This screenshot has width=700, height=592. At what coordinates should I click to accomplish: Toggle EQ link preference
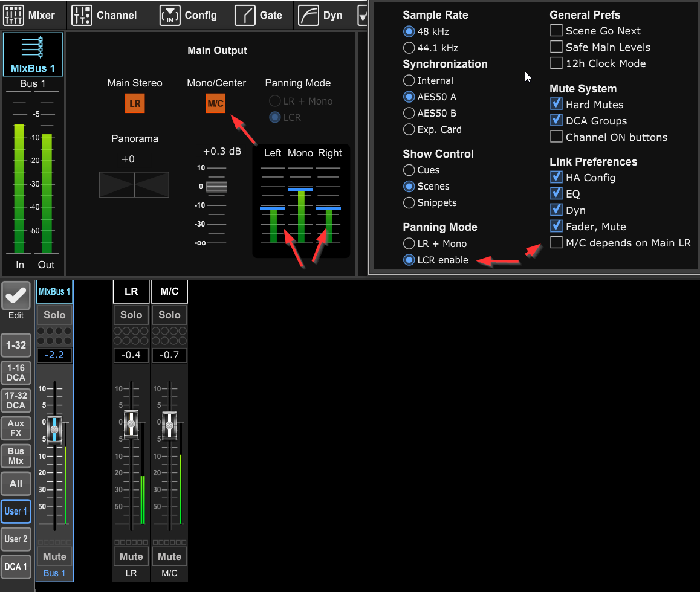[556, 194]
